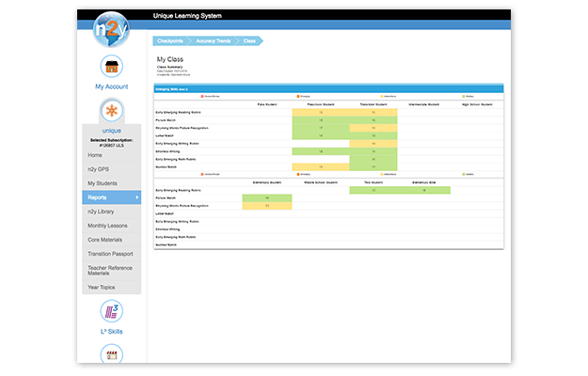
Task: Click Transition Student's green Number Match cell
Action: (373, 167)
